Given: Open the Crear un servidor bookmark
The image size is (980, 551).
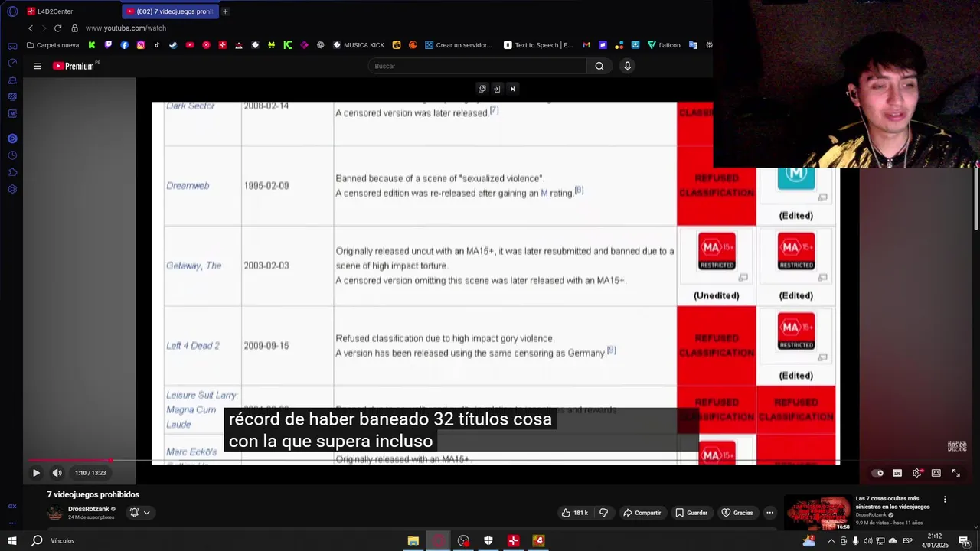Looking at the screenshot, I should point(459,45).
